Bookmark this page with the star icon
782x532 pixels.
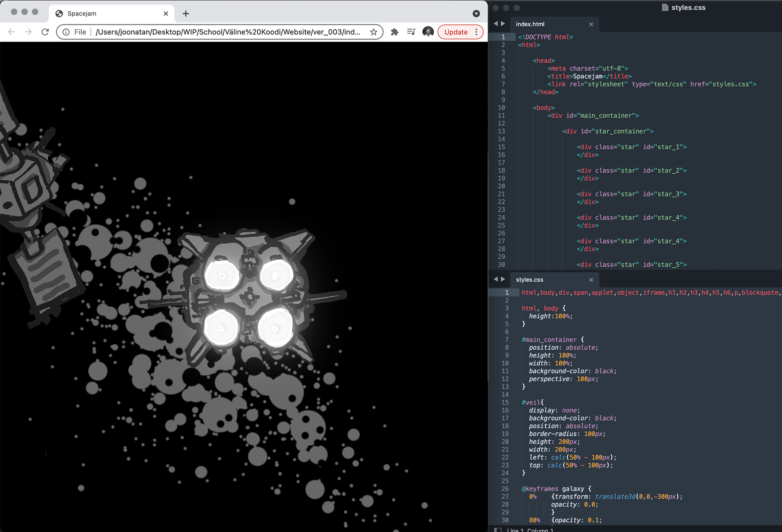(373, 32)
